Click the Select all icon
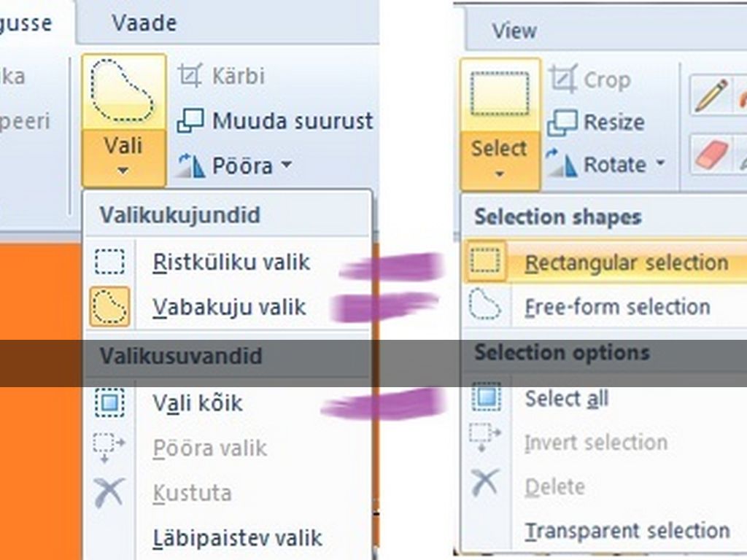 coord(485,398)
